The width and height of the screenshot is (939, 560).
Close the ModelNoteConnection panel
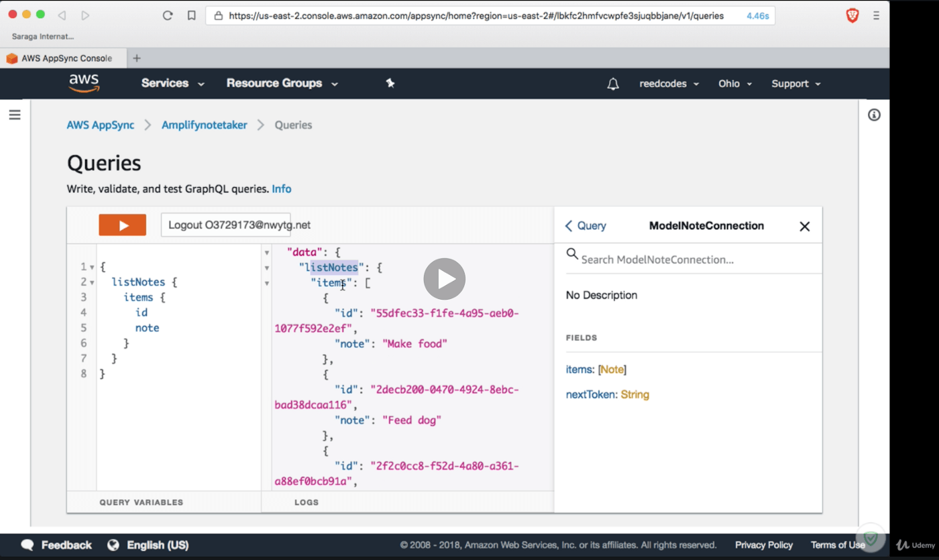point(804,226)
